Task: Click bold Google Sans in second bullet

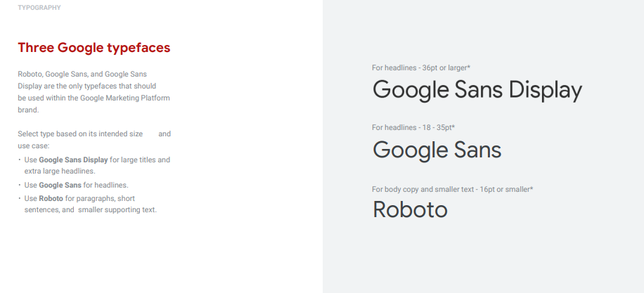Action: click(60, 185)
